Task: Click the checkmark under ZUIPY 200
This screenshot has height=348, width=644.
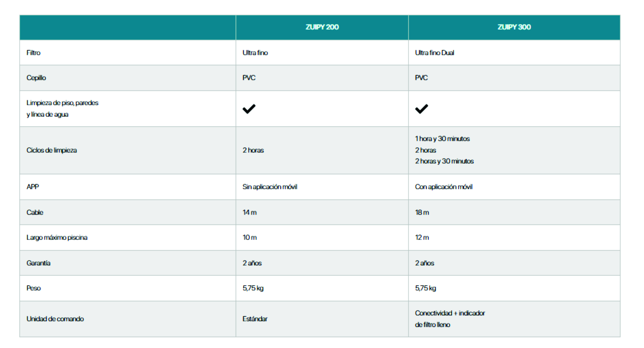Action: click(x=249, y=109)
